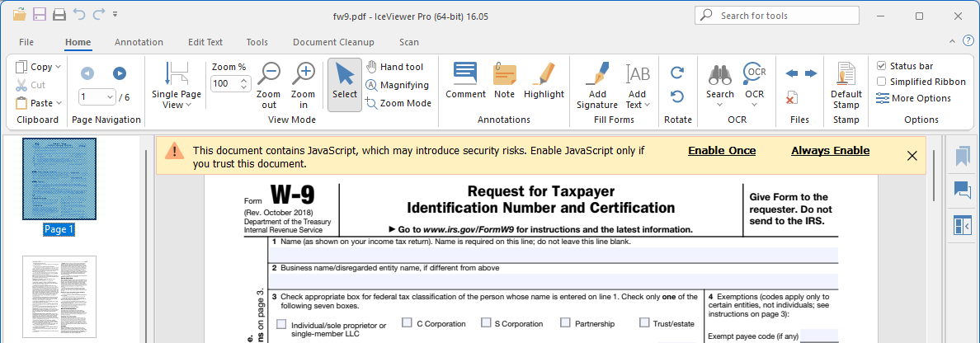Screen dimensions: 980x343
Task: Click the Search binoculars icon
Action: (x=720, y=74)
